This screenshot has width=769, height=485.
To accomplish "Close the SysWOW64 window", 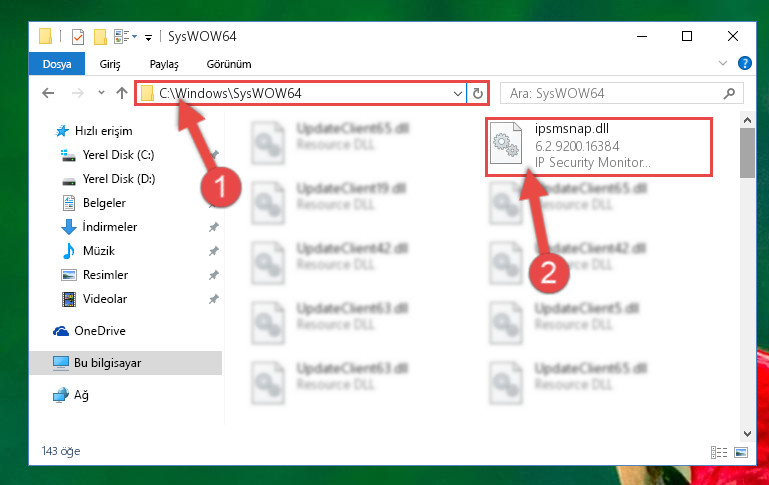I will (733, 36).
